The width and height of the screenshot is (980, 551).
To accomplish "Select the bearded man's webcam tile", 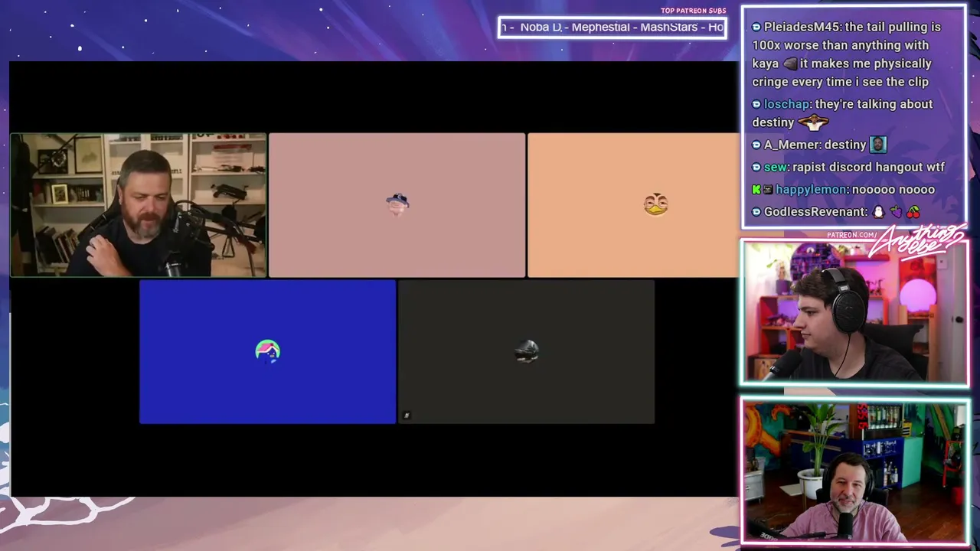I will [139, 205].
